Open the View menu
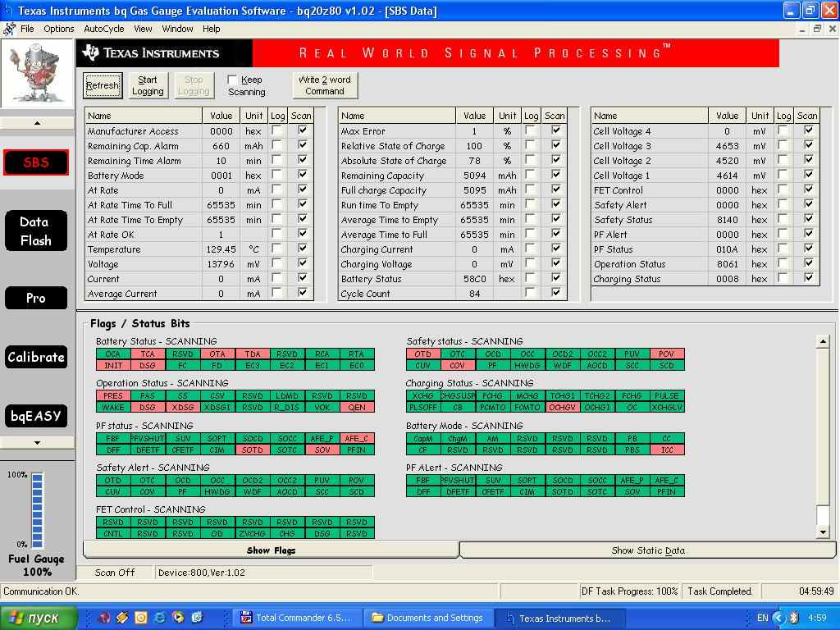 coord(143,29)
